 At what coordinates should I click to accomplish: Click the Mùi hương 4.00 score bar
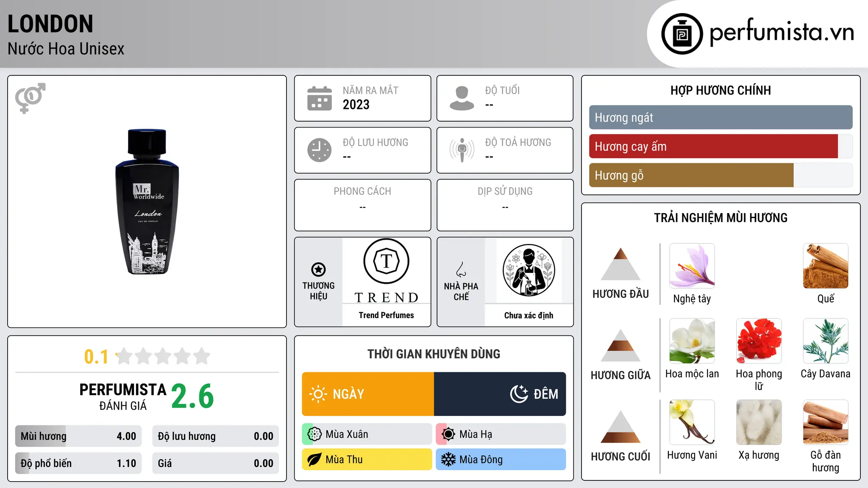pos(78,436)
